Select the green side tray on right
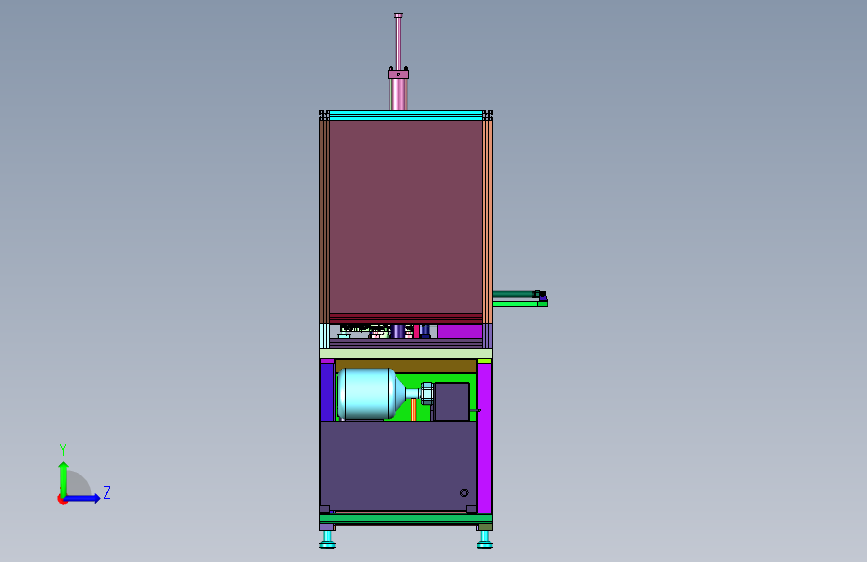 coord(520,303)
